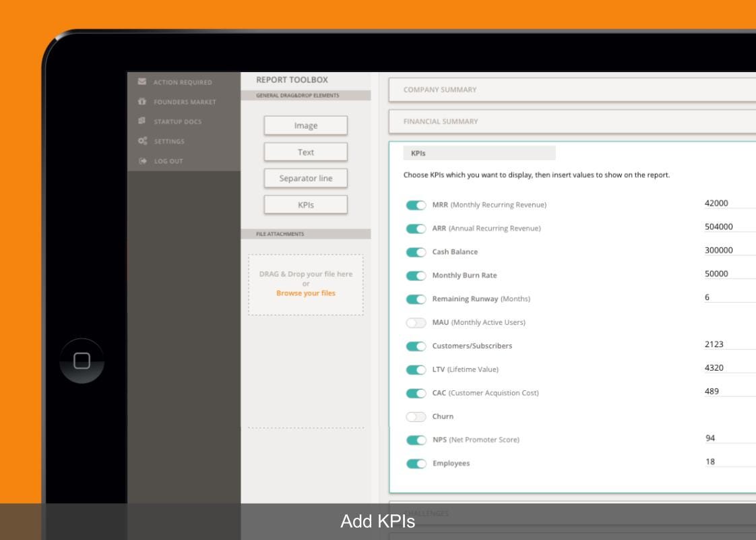
Task: Click the KPIs section header
Action: (x=479, y=153)
